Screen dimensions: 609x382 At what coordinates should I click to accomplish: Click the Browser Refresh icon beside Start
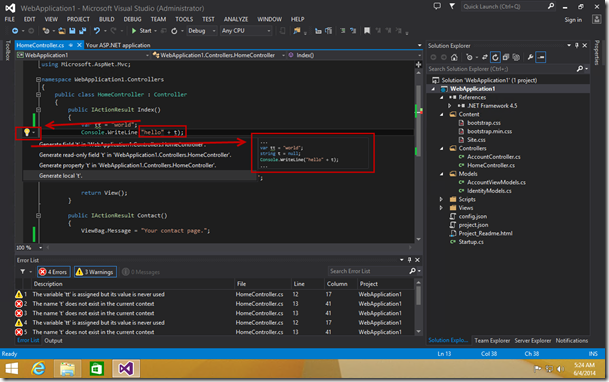(x=174, y=31)
